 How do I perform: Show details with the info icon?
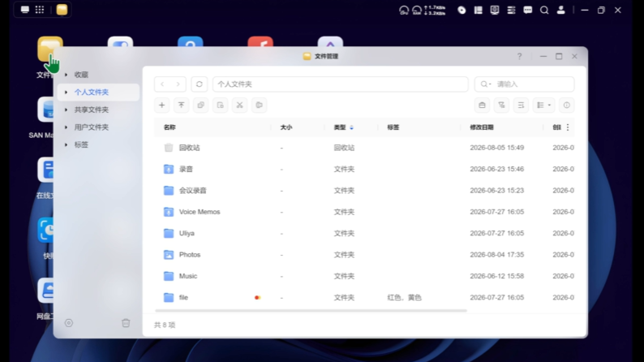(x=567, y=106)
